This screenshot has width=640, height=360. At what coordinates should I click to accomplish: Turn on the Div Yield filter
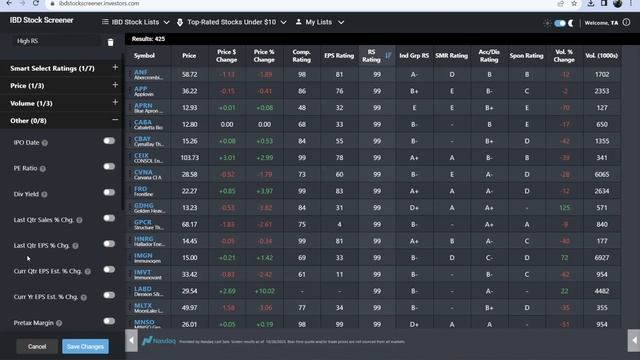point(109,192)
